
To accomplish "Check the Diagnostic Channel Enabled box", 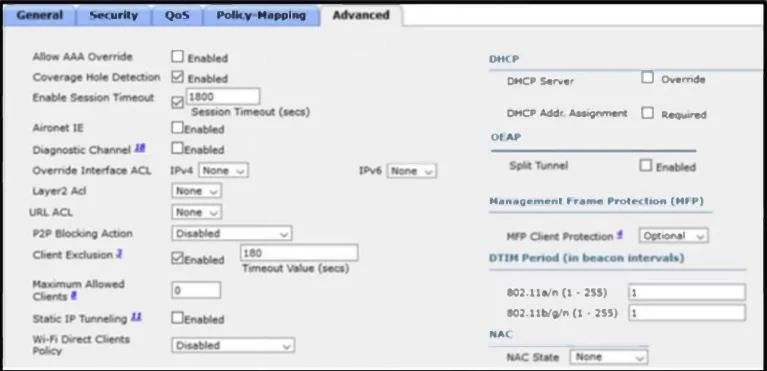I will tap(177, 148).
